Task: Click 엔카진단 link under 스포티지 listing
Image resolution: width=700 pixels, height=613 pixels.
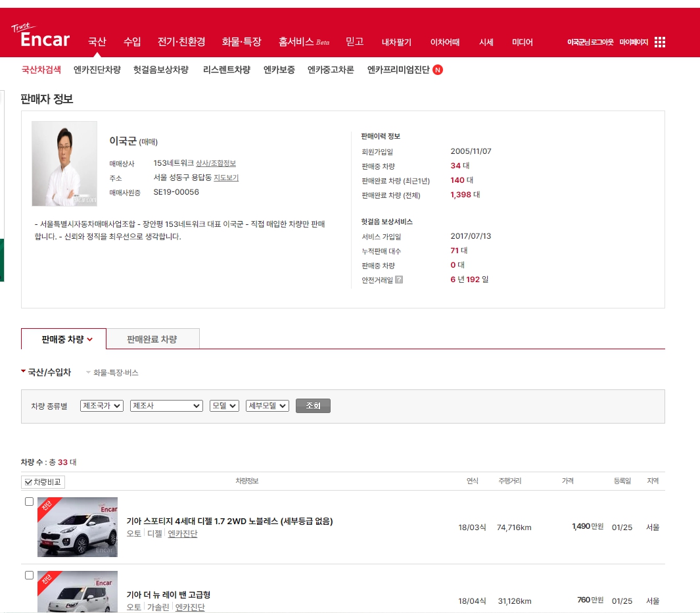Action: point(183,533)
